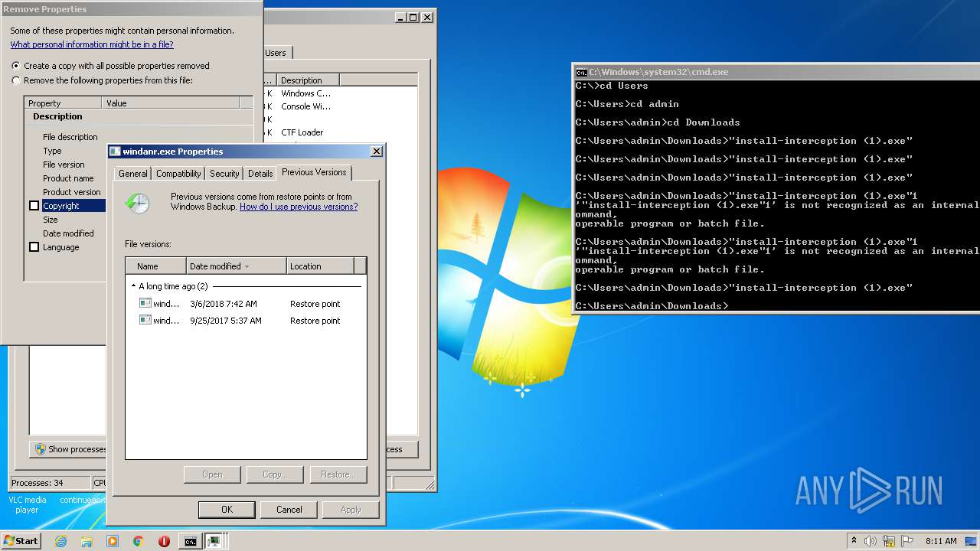The height and width of the screenshot is (551, 980).
Task: Click the 8:11 AM taskbar clock
Action: tap(941, 541)
